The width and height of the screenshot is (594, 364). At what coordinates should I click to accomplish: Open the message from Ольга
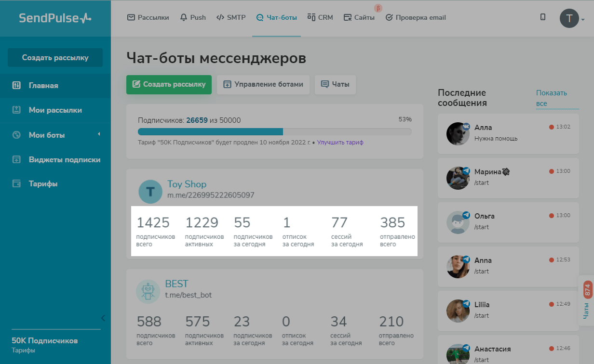click(508, 222)
